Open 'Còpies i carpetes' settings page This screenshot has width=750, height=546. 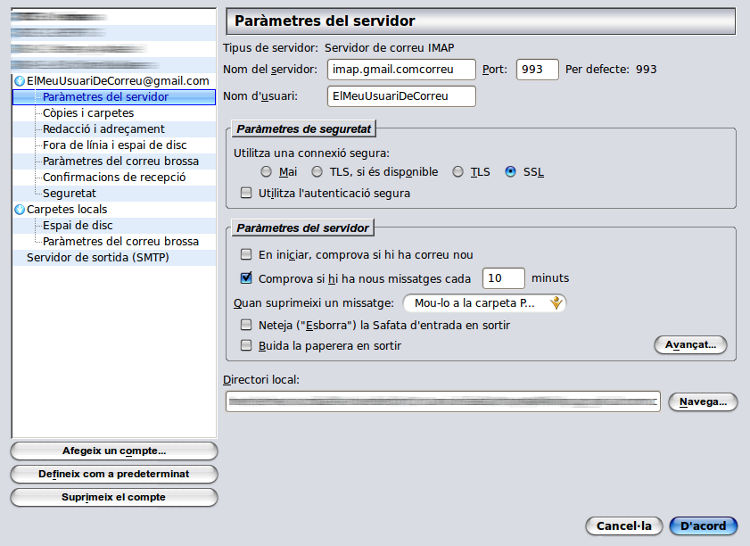pos(88,113)
